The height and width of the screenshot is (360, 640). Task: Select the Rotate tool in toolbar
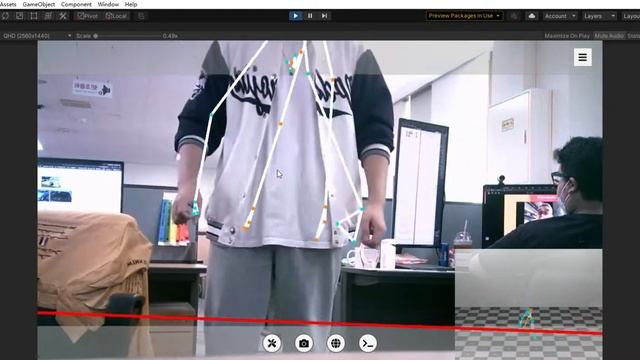point(5,16)
